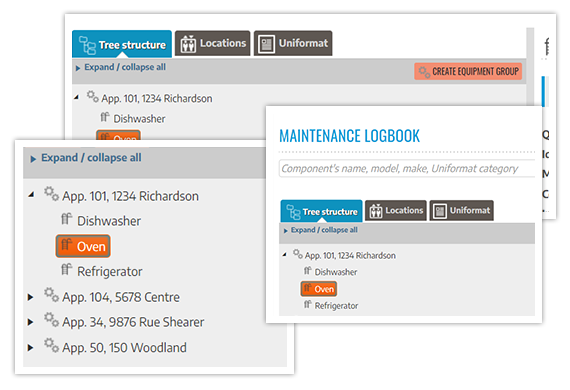Open Tree structure tab in Maintenance Logbook

(x=321, y=211)
